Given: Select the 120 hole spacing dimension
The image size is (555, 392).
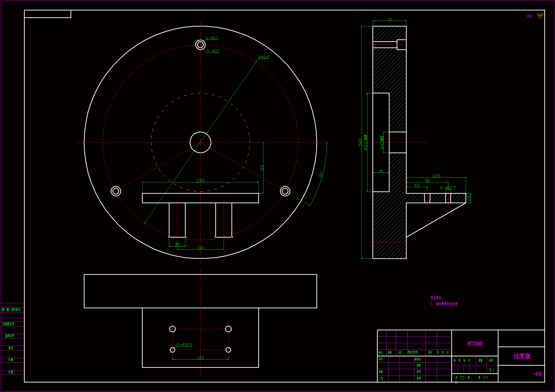Looking at the screenshot, I should click(200, 358).
